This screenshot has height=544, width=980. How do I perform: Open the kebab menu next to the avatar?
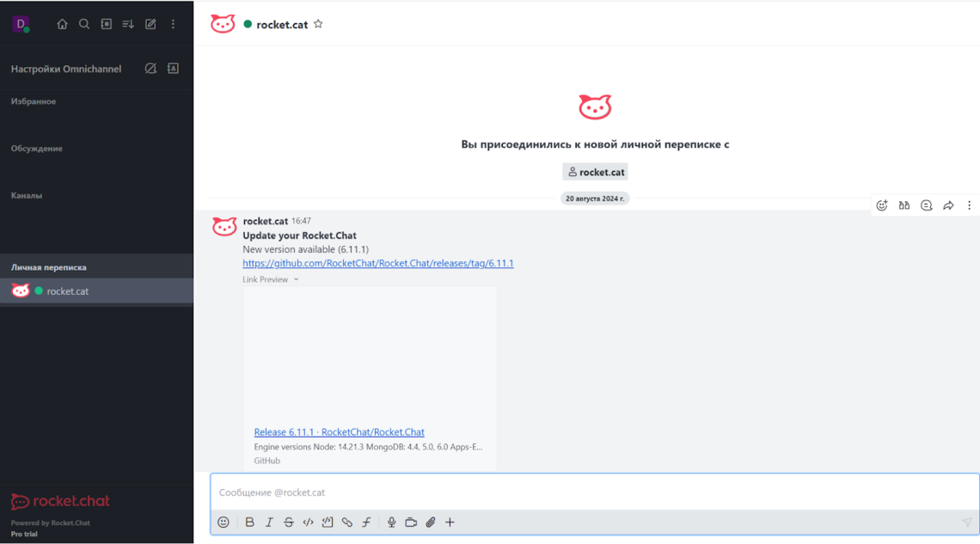[173, 24]
